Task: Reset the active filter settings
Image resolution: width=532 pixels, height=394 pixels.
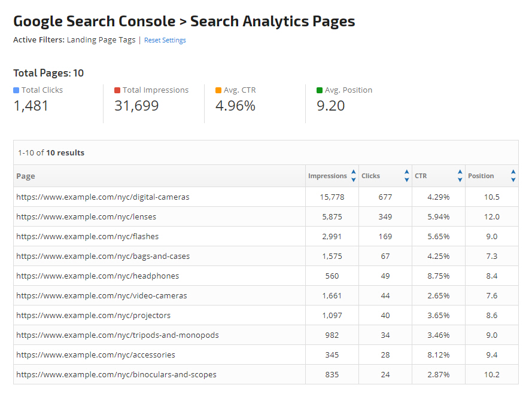Action: (165, 40)
